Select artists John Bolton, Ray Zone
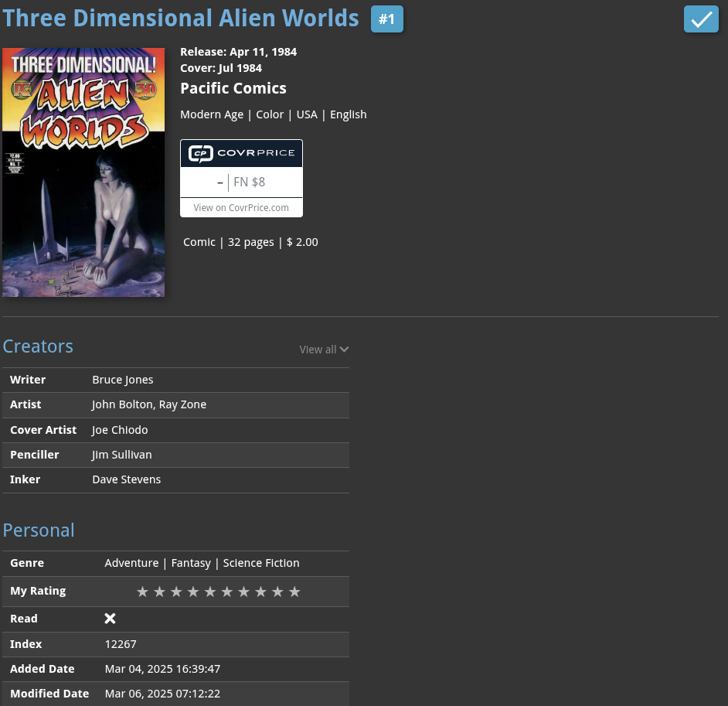This screenshot has height=706, width=728. (149, 405)
